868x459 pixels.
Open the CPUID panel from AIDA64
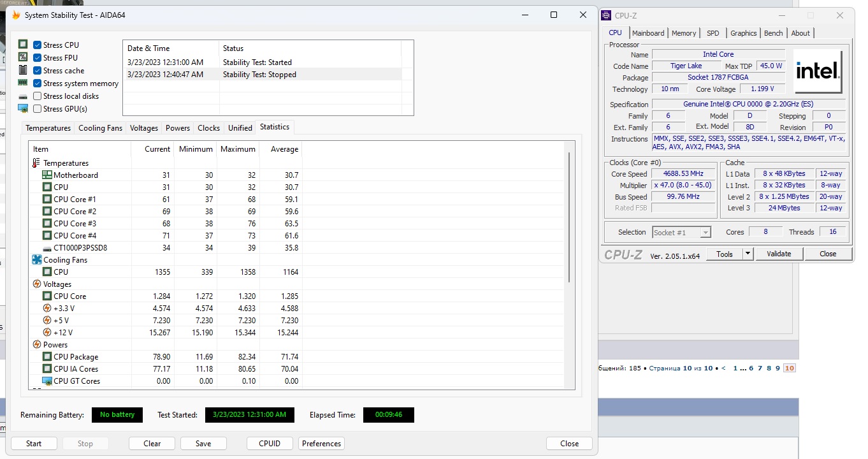270,444
